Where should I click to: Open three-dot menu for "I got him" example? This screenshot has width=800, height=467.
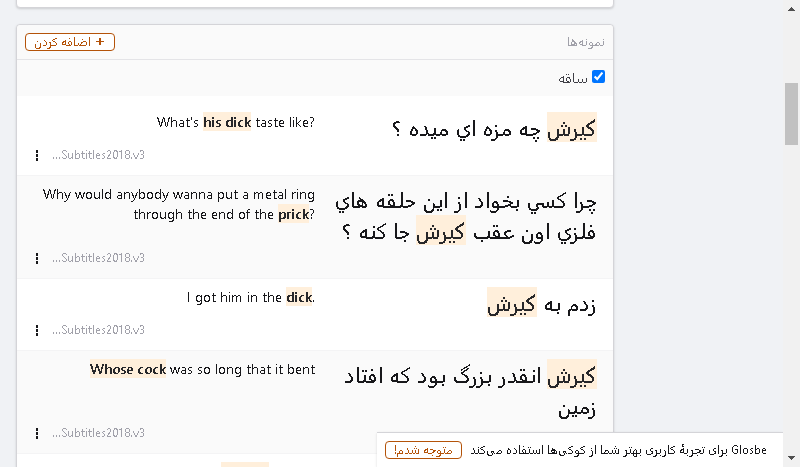[37, 330]
